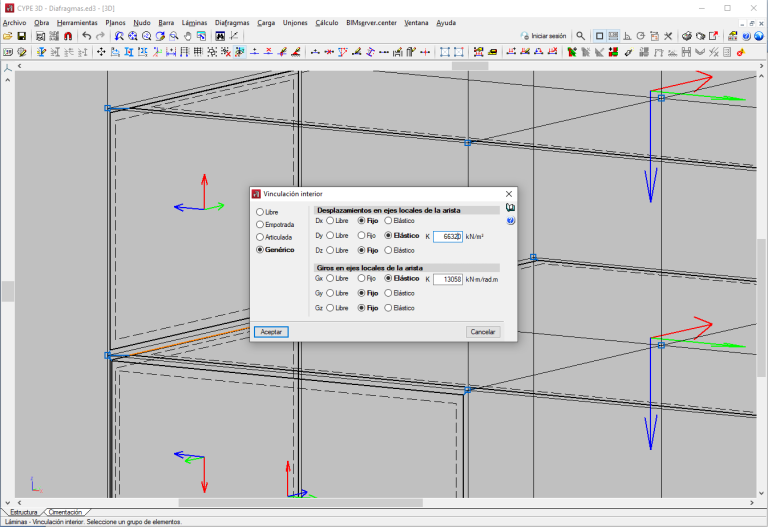This screenshot has height=527, width=768.
Task: Set Dx displacement to Libre
Action: click(331, 221)
